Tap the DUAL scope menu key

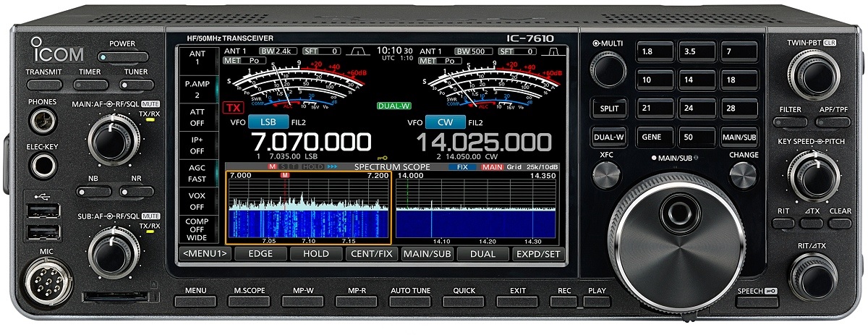tap(483, 254)
